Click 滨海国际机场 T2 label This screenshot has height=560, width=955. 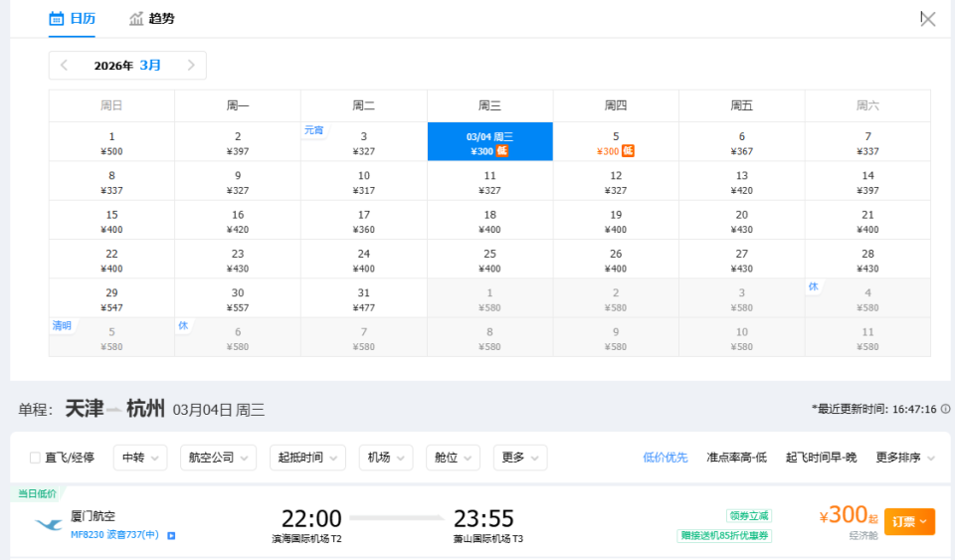click(307, 539)
